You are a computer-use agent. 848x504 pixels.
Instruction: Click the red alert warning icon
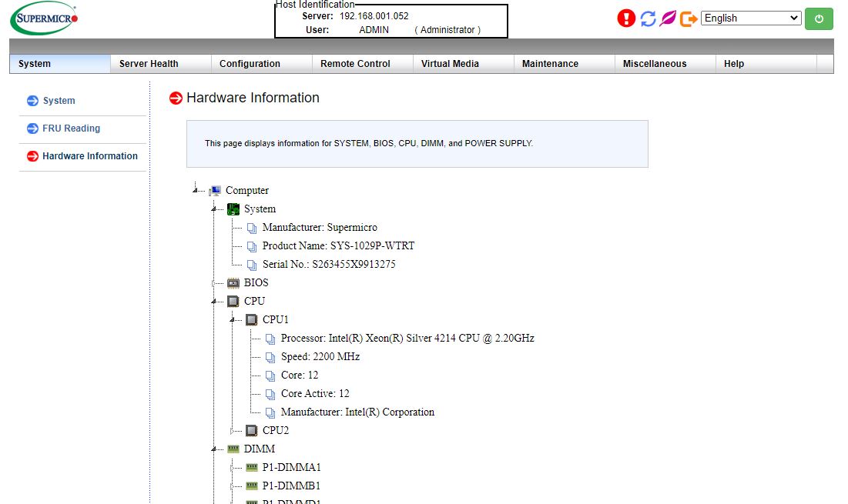pyautogui.click(x=625, y=18)
